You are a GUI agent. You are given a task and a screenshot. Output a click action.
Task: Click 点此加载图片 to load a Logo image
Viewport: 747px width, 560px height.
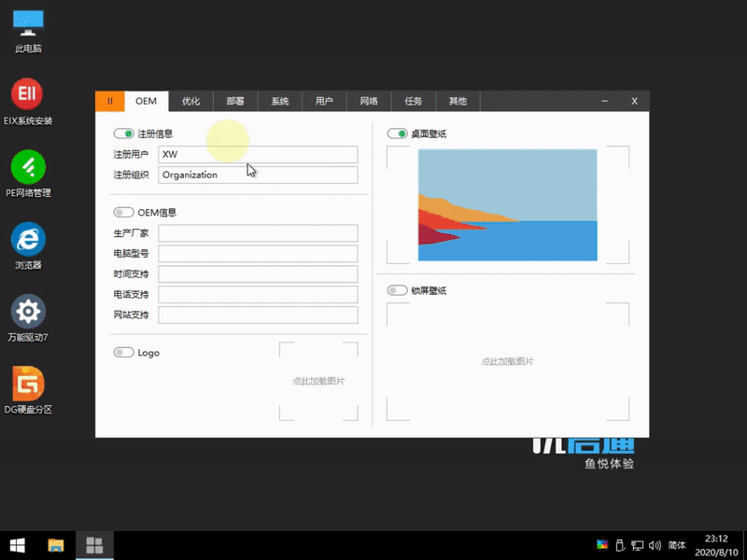(318, 380)
